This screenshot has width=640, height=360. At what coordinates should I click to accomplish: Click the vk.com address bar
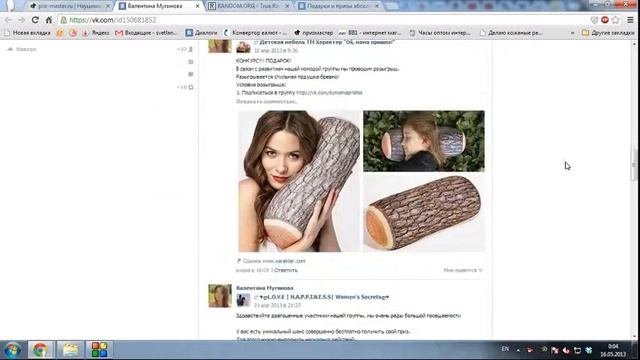pyautogui.click(x=322, y=20)
